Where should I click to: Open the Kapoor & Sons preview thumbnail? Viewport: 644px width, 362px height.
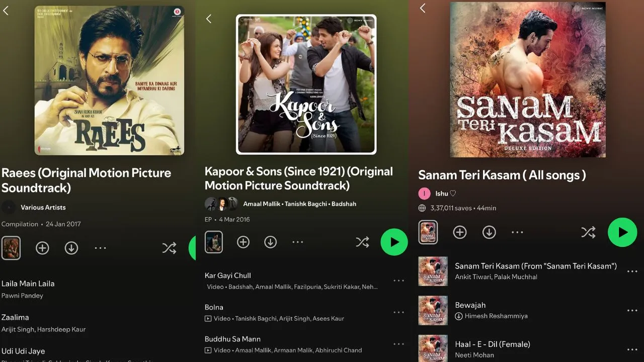pos(214,242)
